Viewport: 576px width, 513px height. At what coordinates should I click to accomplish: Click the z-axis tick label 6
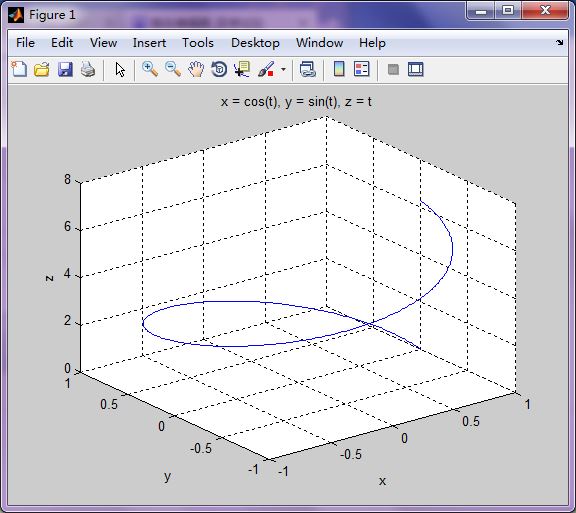pos(67,226)
